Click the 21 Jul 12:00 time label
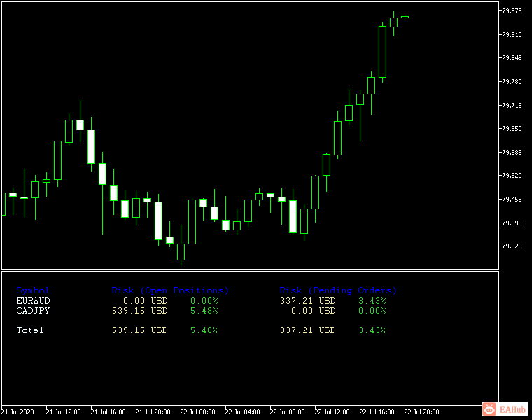 coord(64,412)
